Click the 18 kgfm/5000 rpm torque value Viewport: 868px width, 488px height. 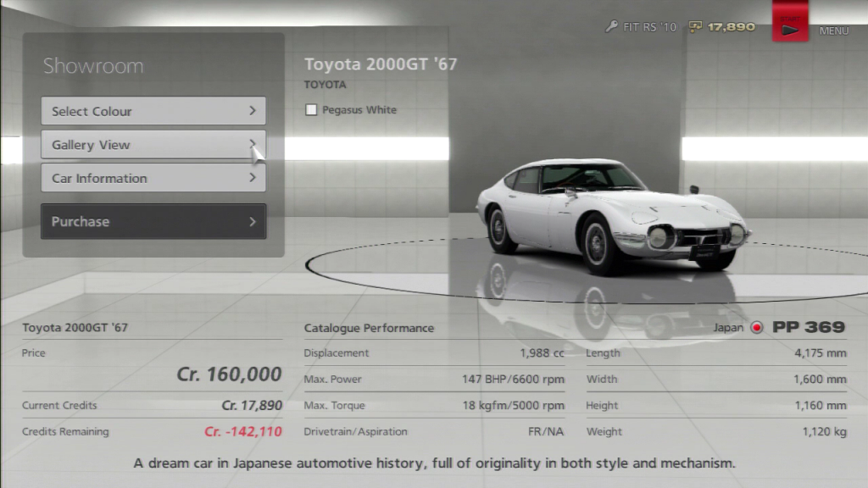coord(513,406)
